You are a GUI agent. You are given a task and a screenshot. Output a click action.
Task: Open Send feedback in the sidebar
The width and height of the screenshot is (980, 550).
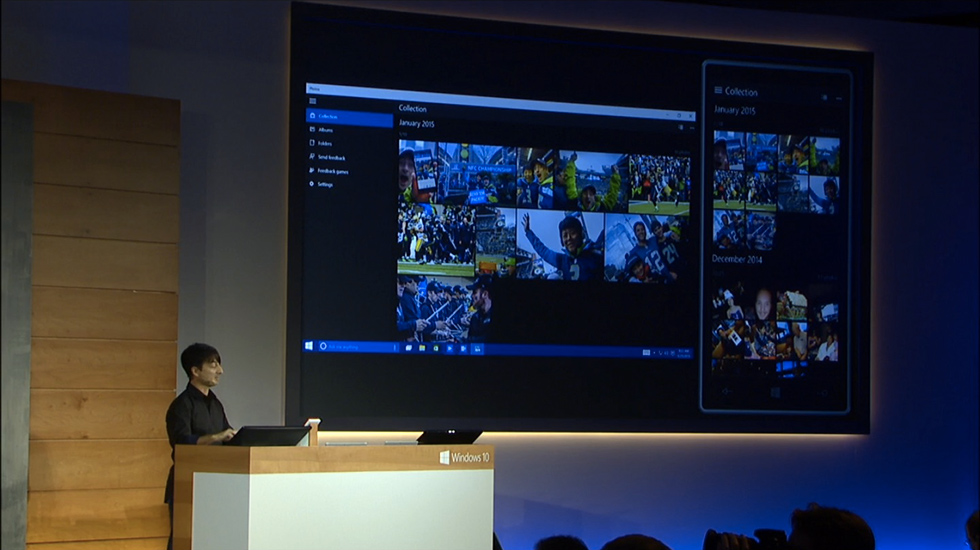[x=331, y=157]
